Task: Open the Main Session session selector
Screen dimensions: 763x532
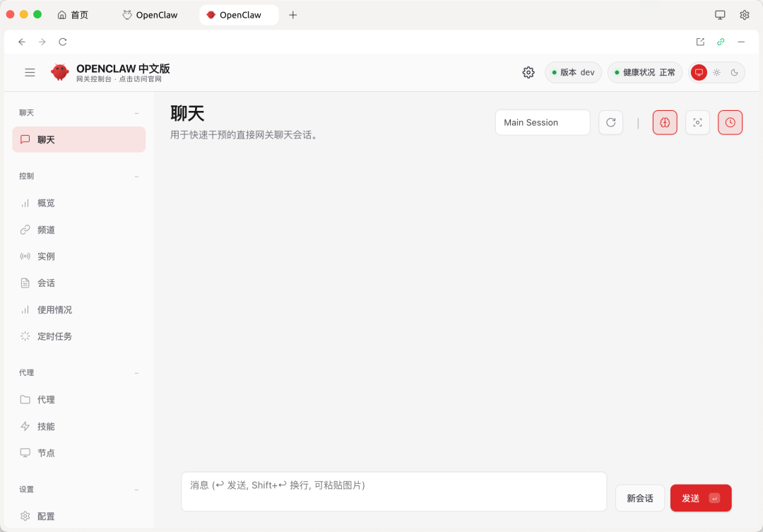Action: [543, 122]
